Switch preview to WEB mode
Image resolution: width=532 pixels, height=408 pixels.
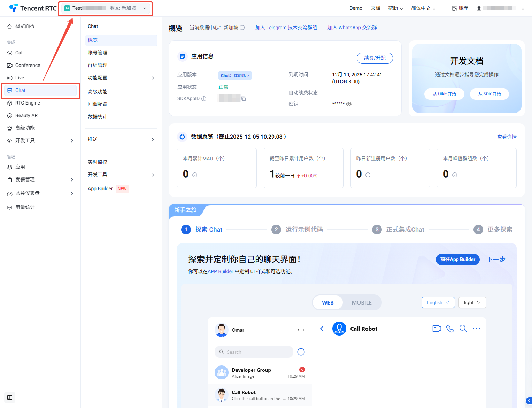point(327,302)
